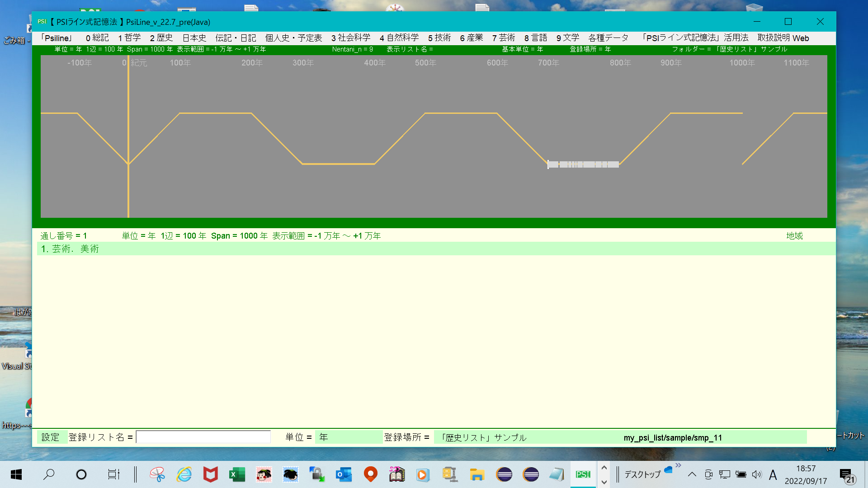The image size is (868, 488).
Task: Click the 地域 label
Action: tap(794, 236)
